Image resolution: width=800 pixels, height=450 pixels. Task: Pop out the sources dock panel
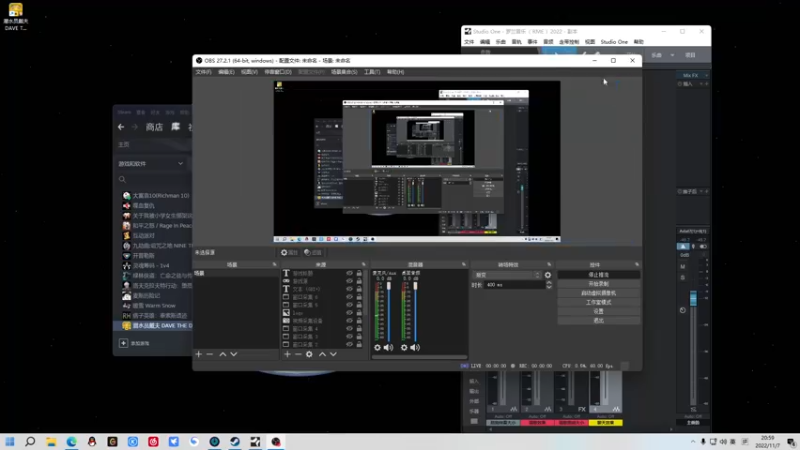(x=364, y=265)
